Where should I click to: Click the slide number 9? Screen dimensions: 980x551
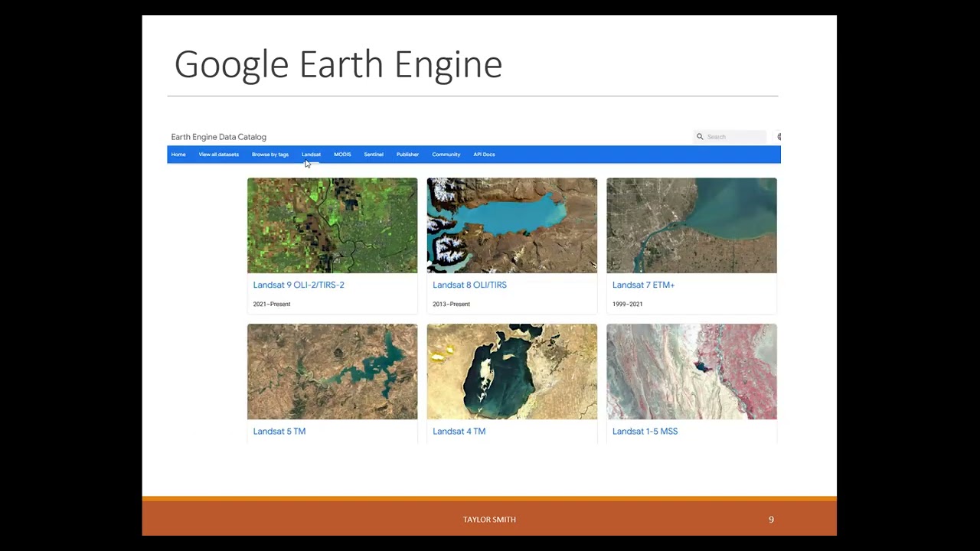pos(771,520)
